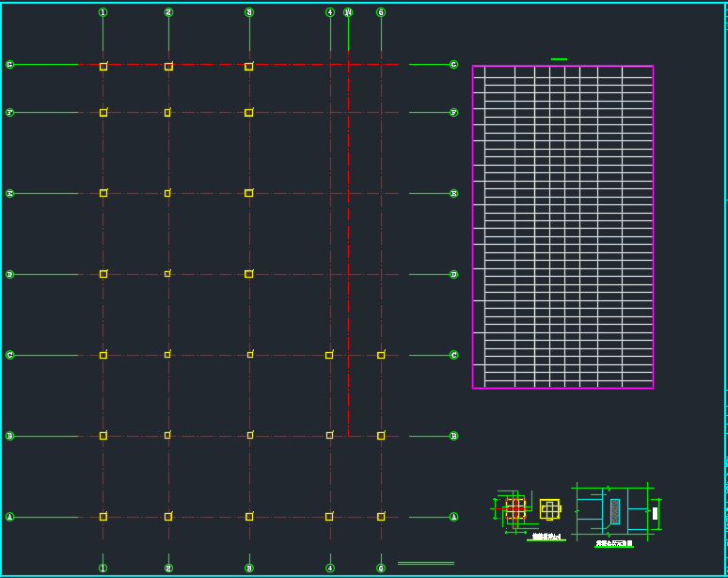Viewport: 728px width, 578px height.
Task: Pick the column at axis 3 and E
Action: point(249,193)
